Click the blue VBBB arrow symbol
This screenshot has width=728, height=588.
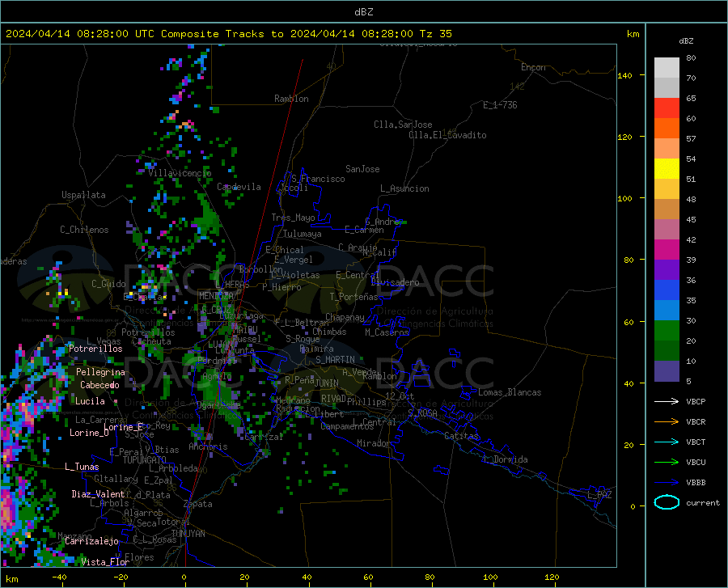667,482
